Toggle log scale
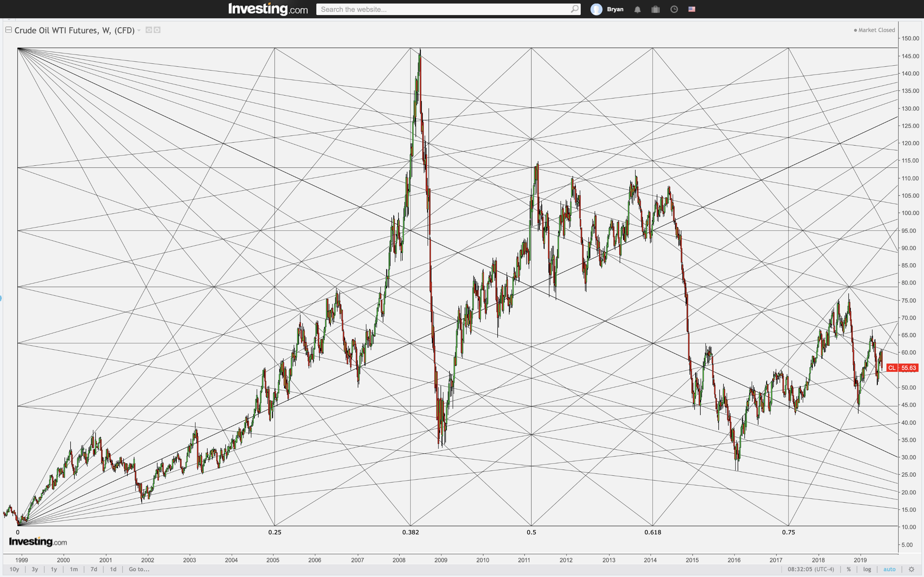924x577 pixels. (867, 569)
